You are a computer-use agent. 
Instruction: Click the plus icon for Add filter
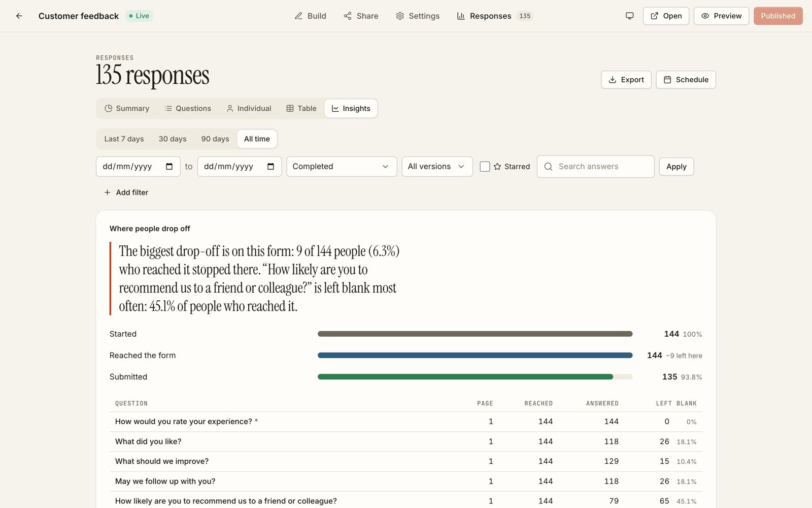[x=107, y=193]
